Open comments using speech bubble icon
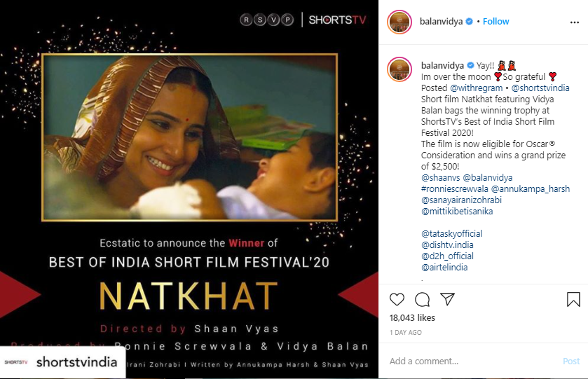Image resolution: width=588 pixels, height=379 pixels. (x=422, y=300)
